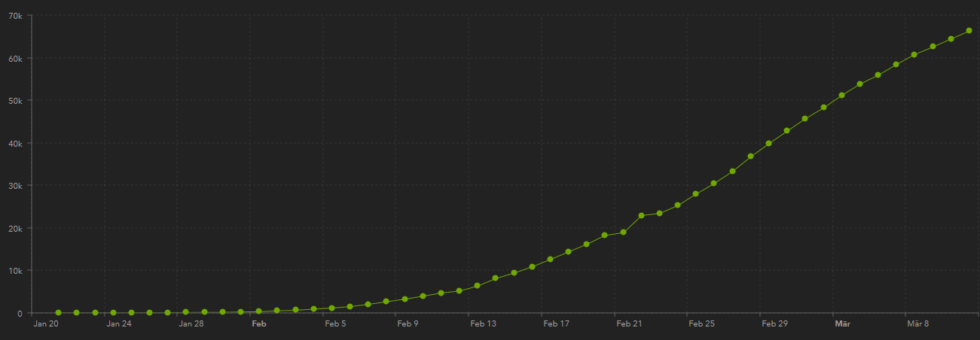The width and height of the screenshot is (980, 340).
Task: Click the second-to-last data point on the line
Action: point(951,38)
